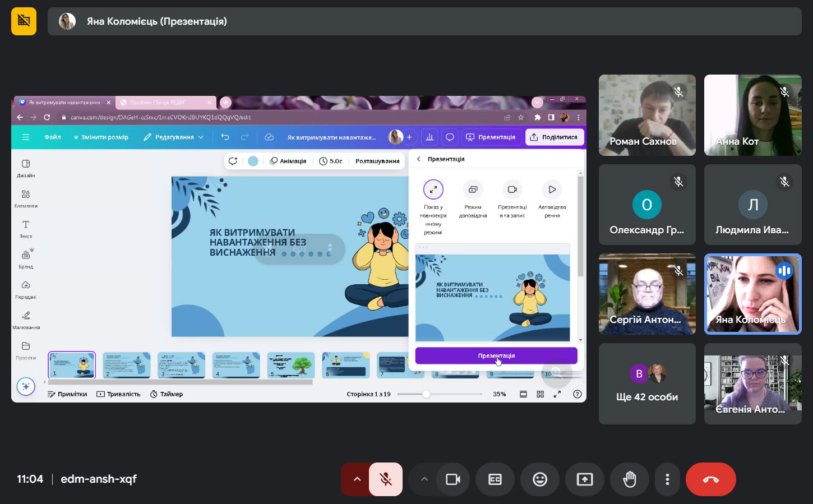The height and width of the screenshot is (504, 813).
Task: Select Презентація та запис option
Action: point(512,199)
